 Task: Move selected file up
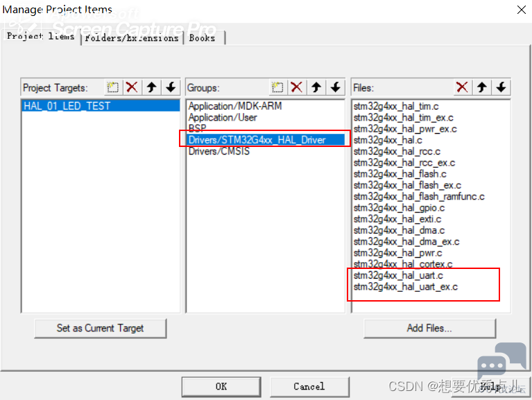482,87
